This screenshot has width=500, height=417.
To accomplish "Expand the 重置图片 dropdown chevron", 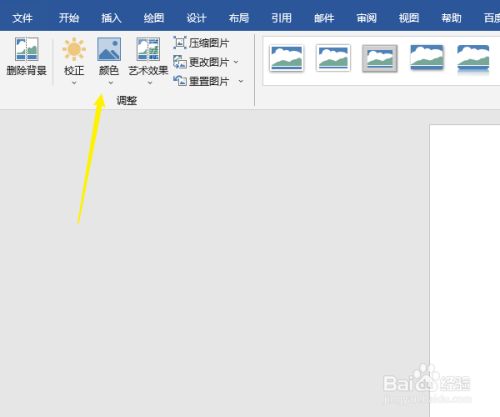I will click(x=241, y=81).
